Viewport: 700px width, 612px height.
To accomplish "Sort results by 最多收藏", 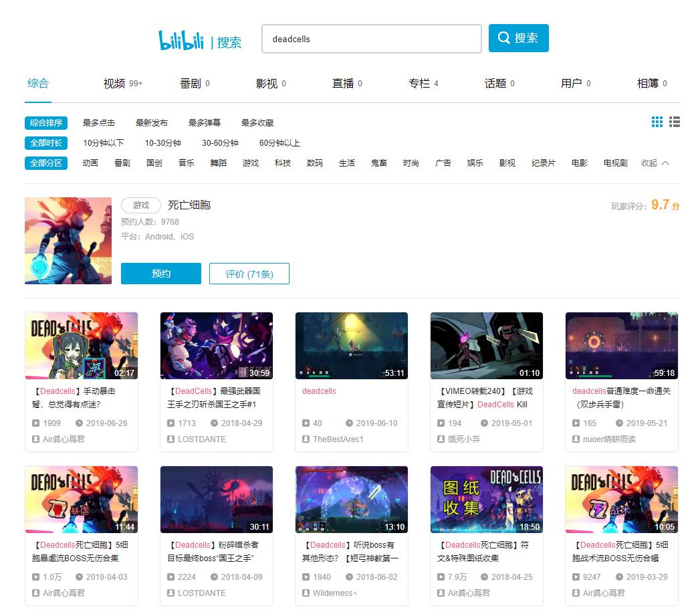I will tap(257, 123).
